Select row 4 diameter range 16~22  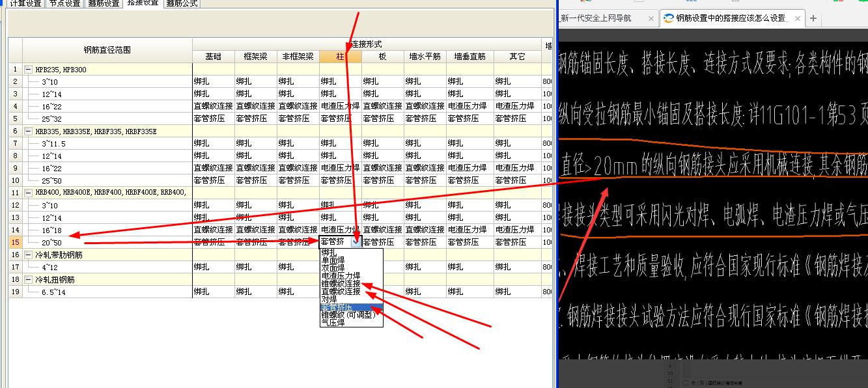click(x=107, y=106)
